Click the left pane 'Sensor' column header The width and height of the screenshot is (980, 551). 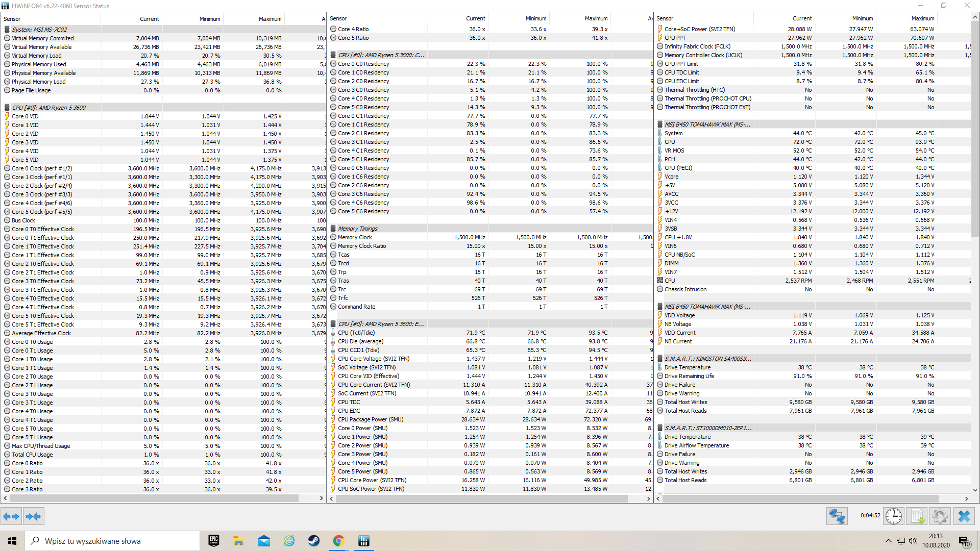pos(51,19)
